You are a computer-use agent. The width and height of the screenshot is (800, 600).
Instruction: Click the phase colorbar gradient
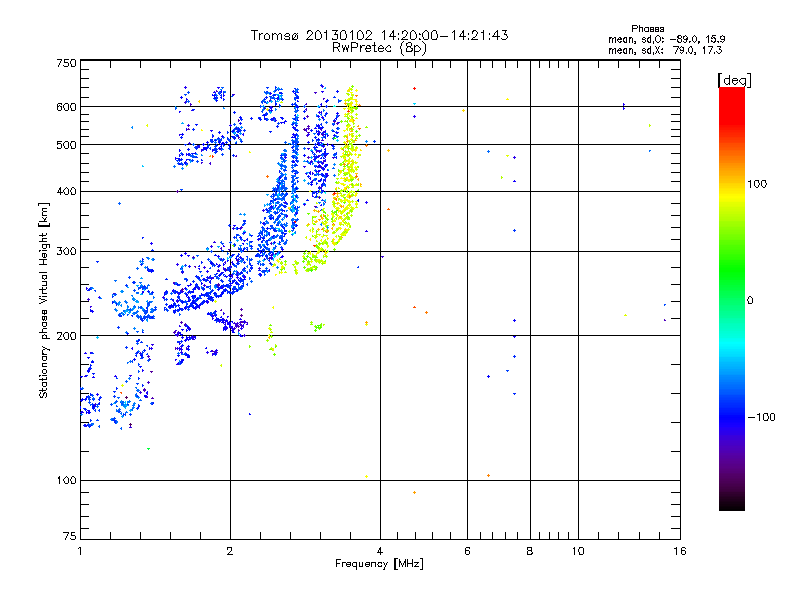(732, 298)
